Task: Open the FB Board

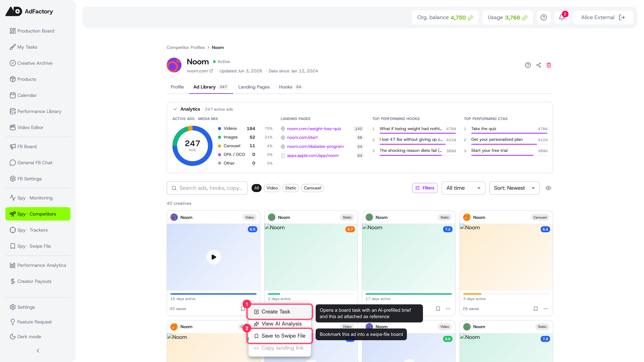Action: point(38,147)
